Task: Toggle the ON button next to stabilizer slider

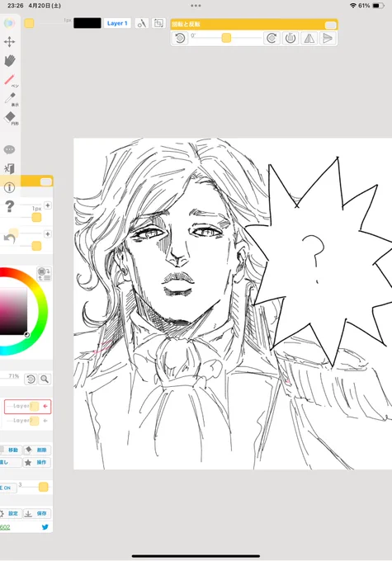Action: tap(8, 488)
